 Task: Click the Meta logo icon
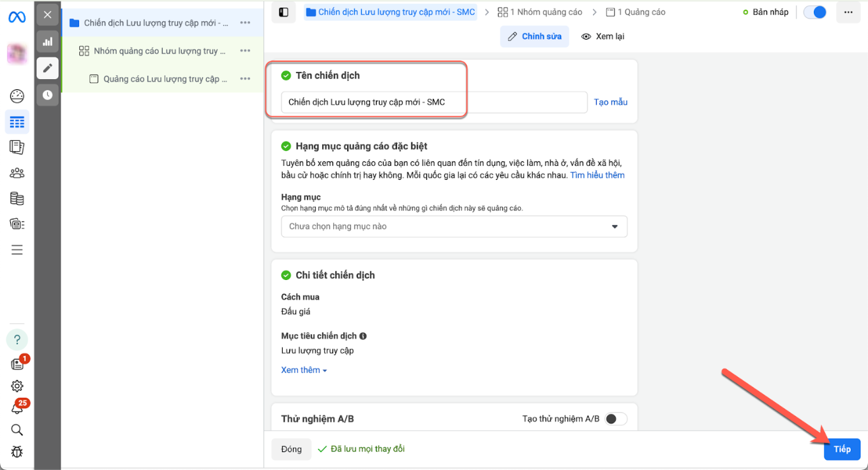click(x=17, y=17)
